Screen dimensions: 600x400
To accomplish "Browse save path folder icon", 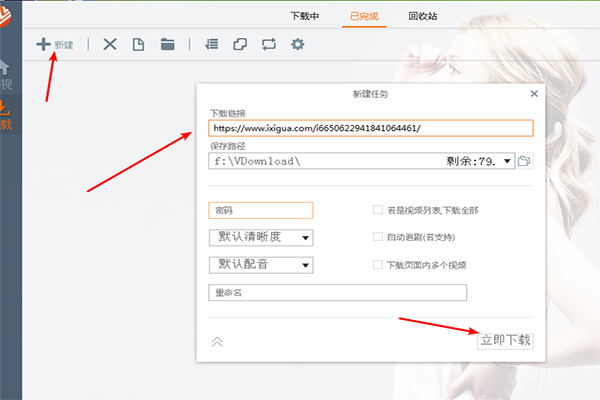I will [x=524, y=161].
